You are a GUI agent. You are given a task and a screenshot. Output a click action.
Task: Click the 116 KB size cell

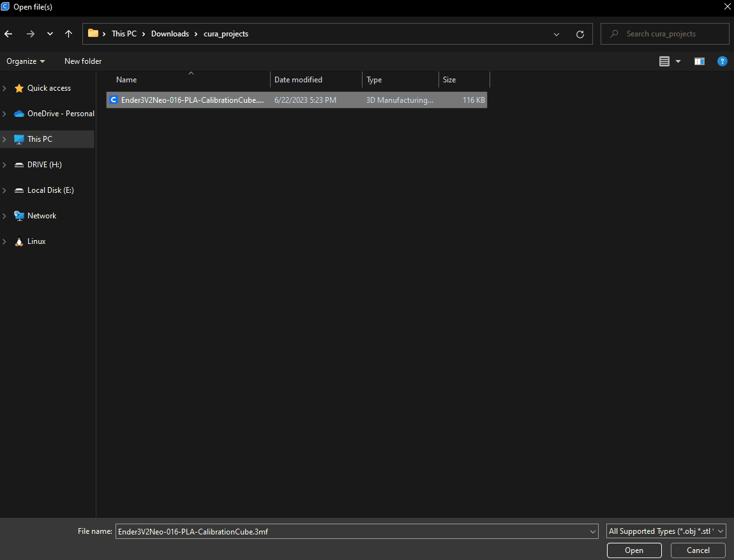tap(474, 100)
